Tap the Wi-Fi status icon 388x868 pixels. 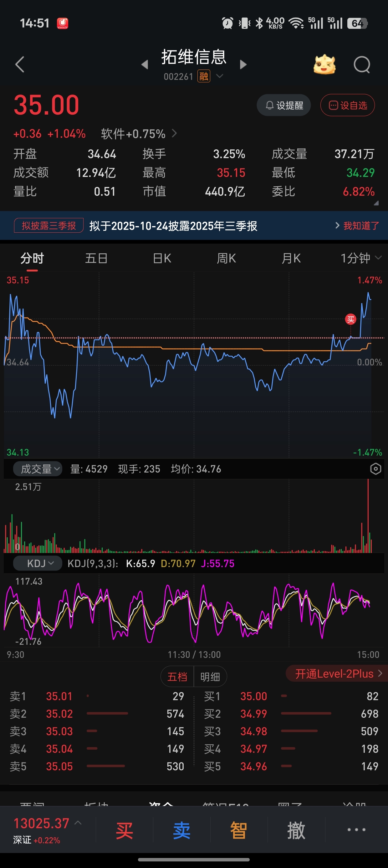[x=296, y=23]
